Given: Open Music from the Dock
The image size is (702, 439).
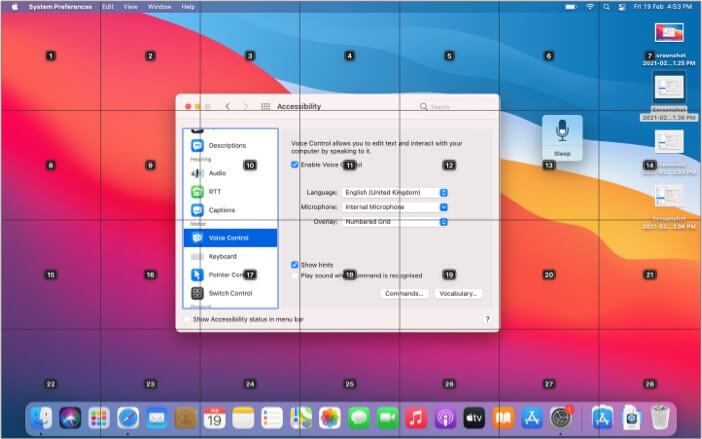Looking at the screenshot, I should tap(416, 418).
